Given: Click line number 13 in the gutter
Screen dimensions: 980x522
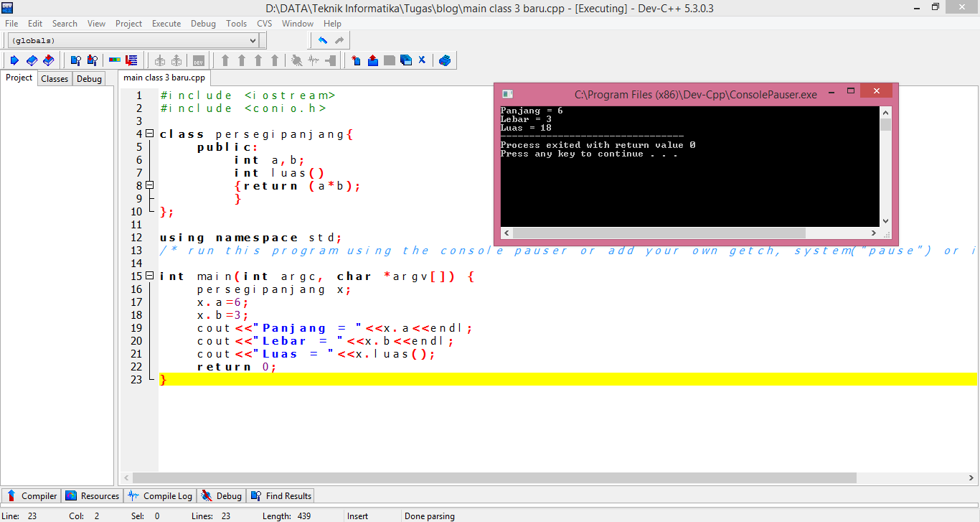Looking at the screenshot, I should (x=136, y=251).
